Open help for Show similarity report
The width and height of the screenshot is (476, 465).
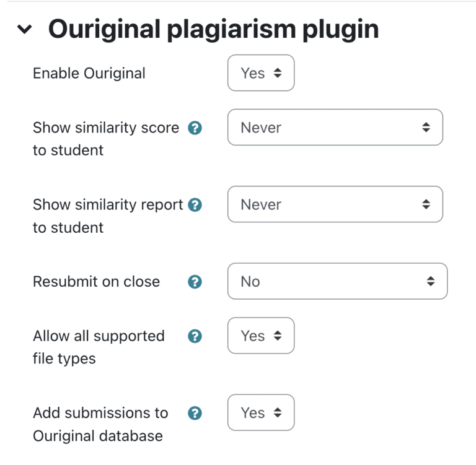pyautogui.click(x=195, y=205)
